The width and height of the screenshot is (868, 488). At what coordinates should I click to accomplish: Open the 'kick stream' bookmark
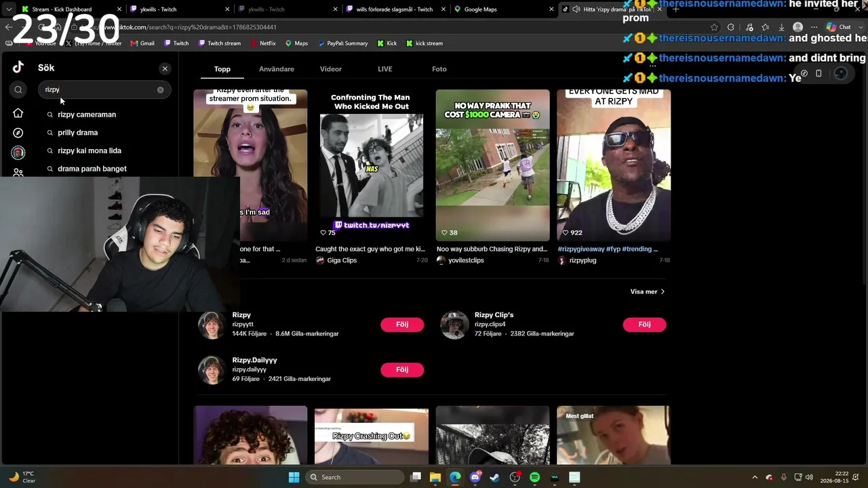pos(425,43)
